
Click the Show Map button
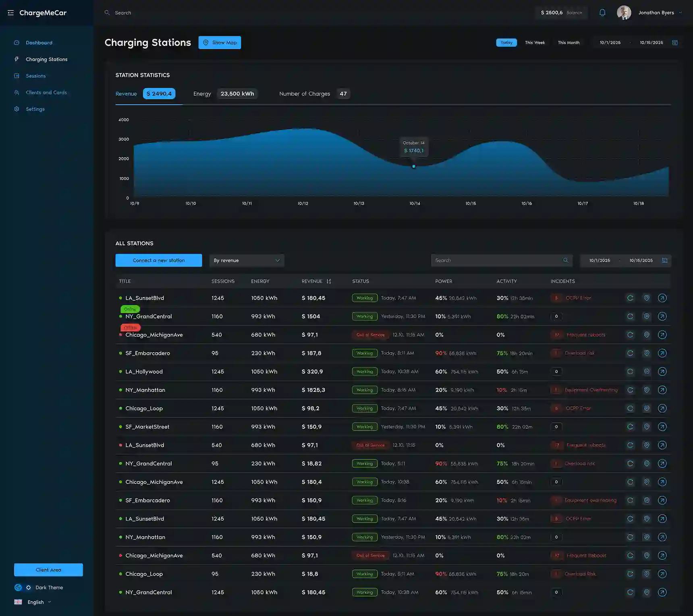220,43
